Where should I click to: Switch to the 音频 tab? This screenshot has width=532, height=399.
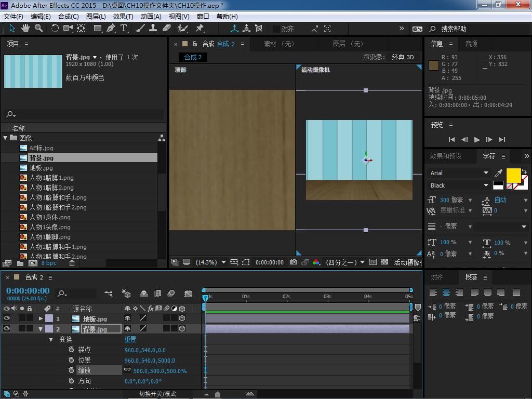[x=471, y=44]
